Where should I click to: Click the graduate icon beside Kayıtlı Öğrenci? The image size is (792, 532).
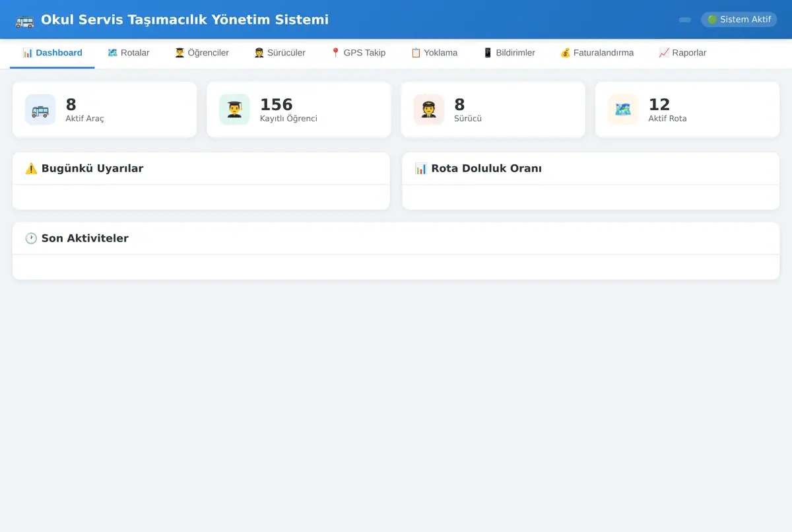pyautogui.click(x=234, y=110)
